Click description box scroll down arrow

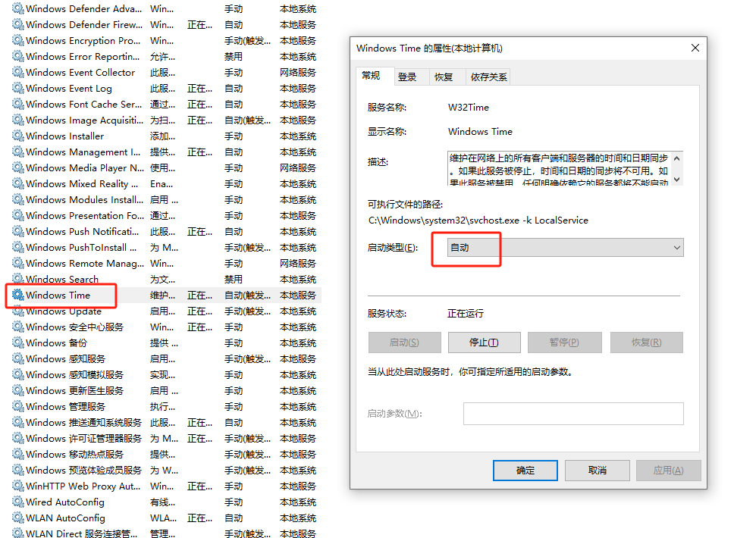(x=677, y=179)
